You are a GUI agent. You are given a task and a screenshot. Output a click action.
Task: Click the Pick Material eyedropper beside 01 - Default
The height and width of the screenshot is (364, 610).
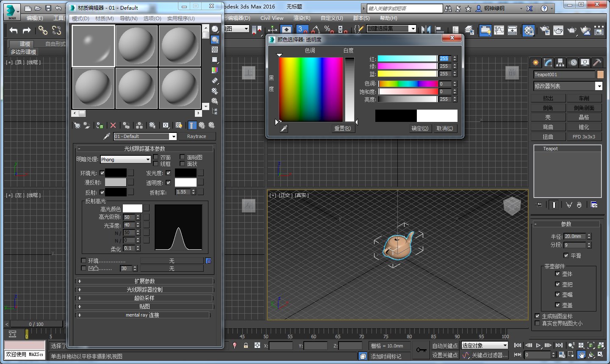point(107,136)
